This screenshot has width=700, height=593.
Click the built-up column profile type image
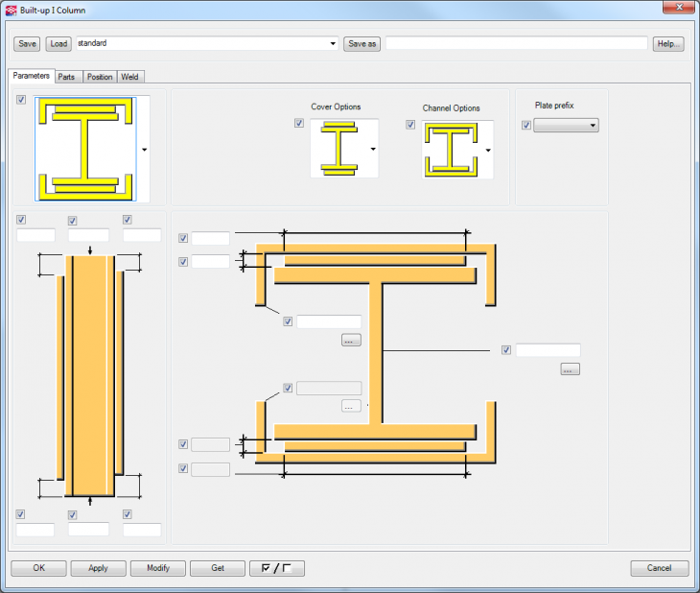[85, 149]
